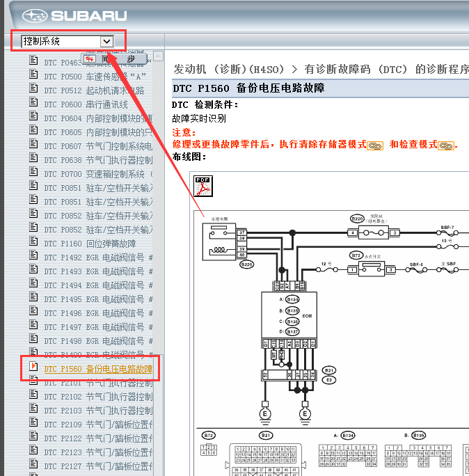Click 有诊断故障码（DTC）的诊断程序 breadcrumb
The width and height of the screenshot is (469, 476).
tap(387, 69)
